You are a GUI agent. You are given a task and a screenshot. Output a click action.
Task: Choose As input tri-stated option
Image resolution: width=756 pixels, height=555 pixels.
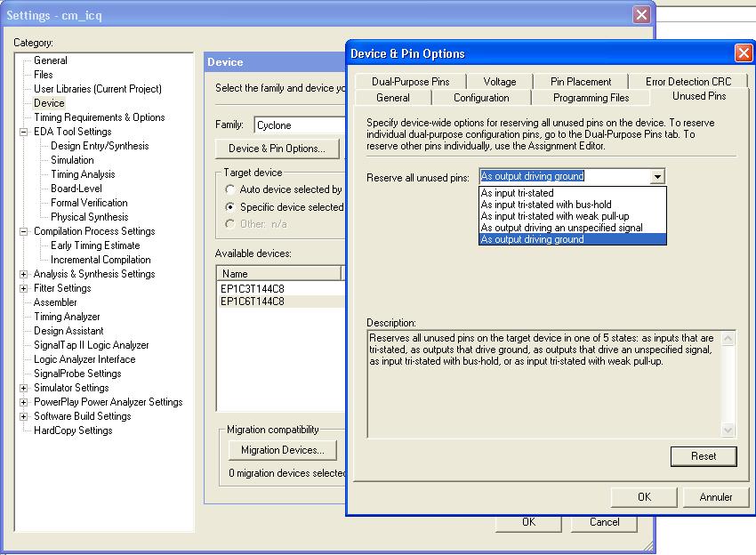[572, 193]
